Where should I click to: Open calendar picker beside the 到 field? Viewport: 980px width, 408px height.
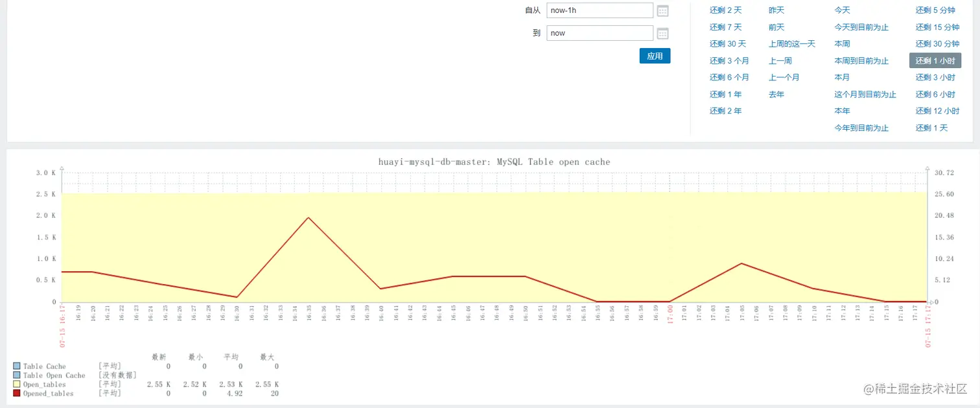tap(662, 33)
